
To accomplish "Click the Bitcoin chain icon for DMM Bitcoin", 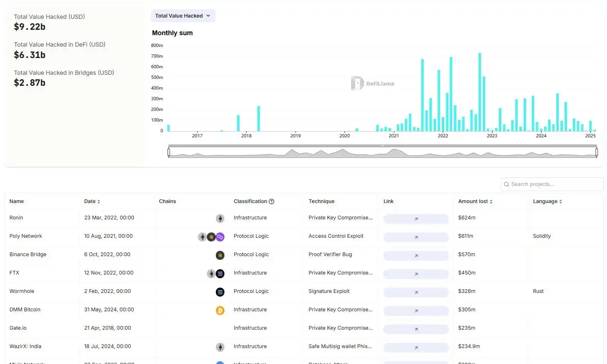I will click(220, 310).
